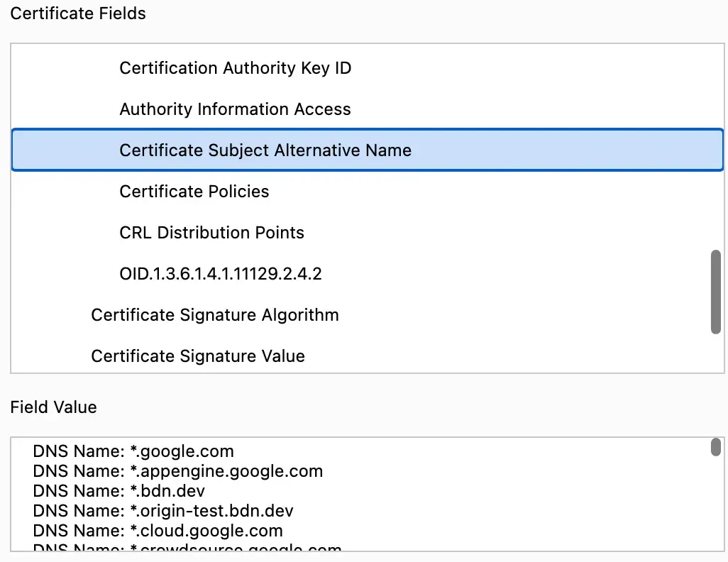728x562 pixels.
Task: Click the DNS Name *.cloud.google.com entry
Action: pos(158,530)
